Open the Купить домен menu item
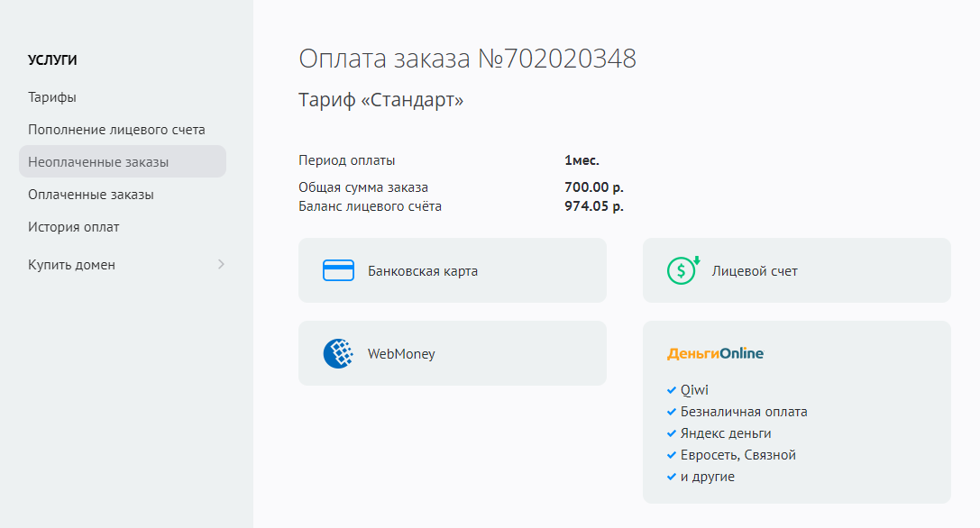The width and height of the screenshot is (980, 528). coord(72,265)
